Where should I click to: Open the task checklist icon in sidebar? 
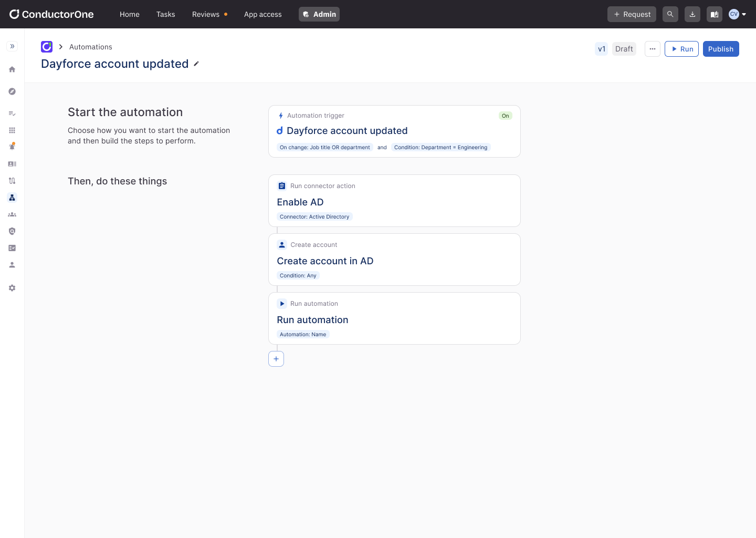pyautogui.click(x=12, y=113)
